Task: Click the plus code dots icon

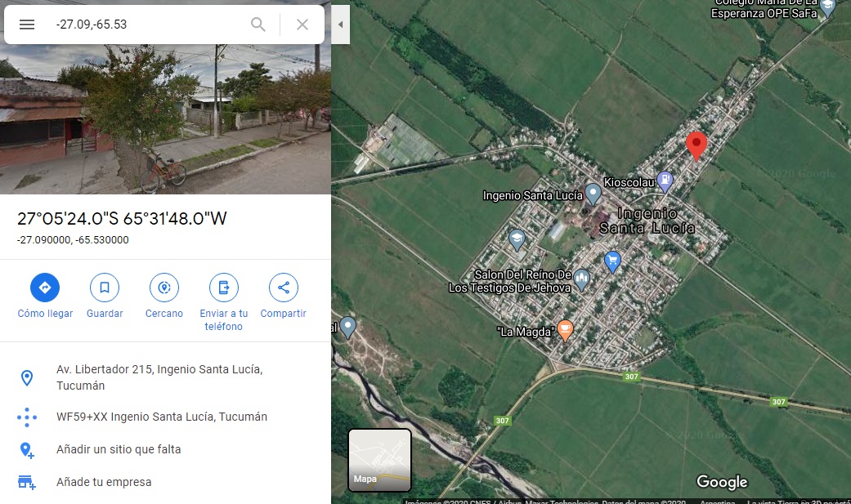Action: coord(27,417)
